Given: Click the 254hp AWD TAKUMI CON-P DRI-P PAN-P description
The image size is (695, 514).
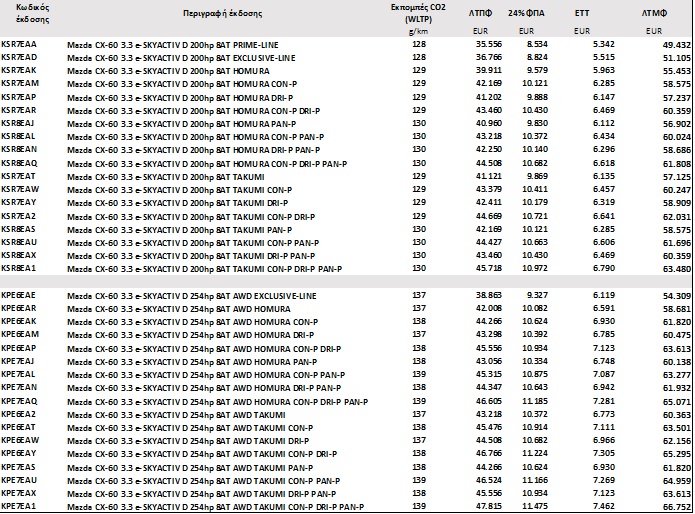Looking at the screenshot, I should (215, 507).
